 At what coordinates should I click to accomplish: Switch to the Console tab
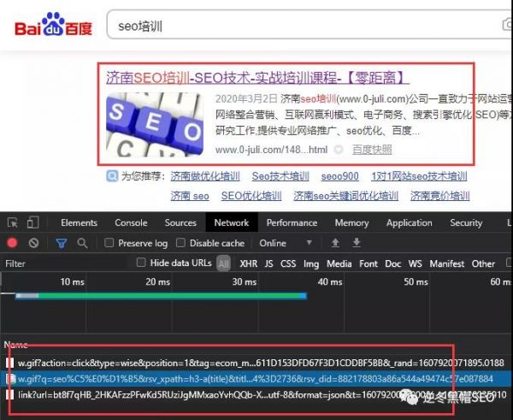coord(131,222)
